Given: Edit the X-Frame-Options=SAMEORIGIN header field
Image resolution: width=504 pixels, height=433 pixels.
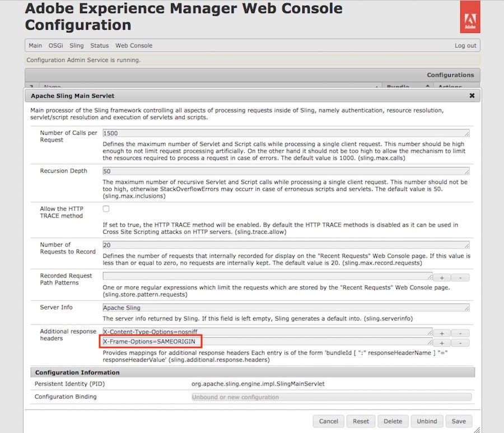Looking at the screenshot, I should (268, 341).
